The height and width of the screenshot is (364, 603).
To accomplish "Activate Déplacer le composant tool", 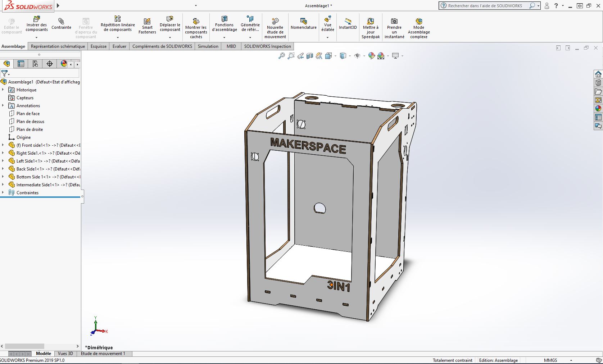I will tap(170, 24).
